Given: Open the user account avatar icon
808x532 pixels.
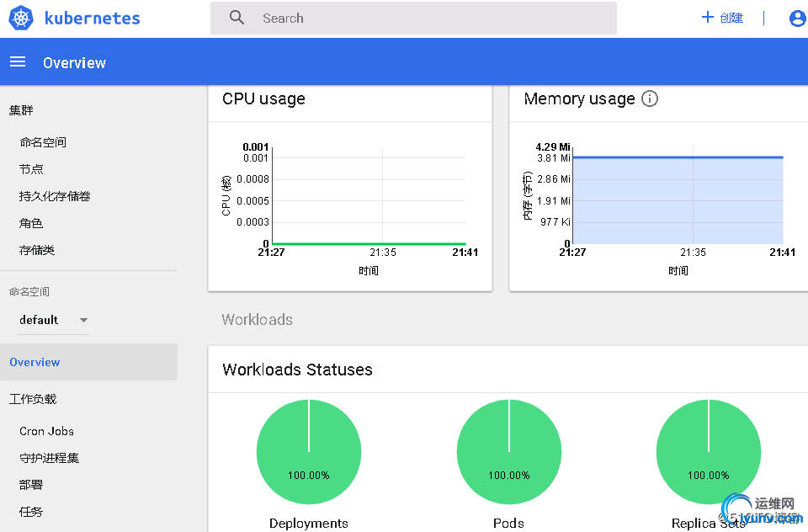Looking at the screenshot, I should pyautogui.click(x=797, y=18).
